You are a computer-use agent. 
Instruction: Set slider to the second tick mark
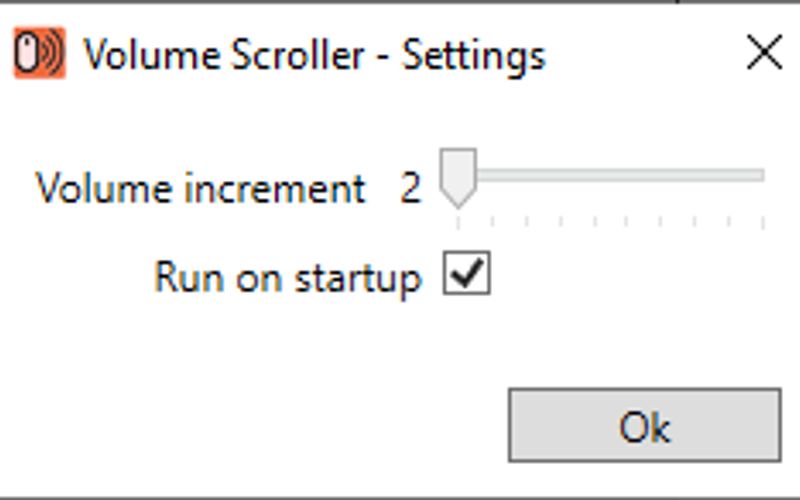pos(492,175)
